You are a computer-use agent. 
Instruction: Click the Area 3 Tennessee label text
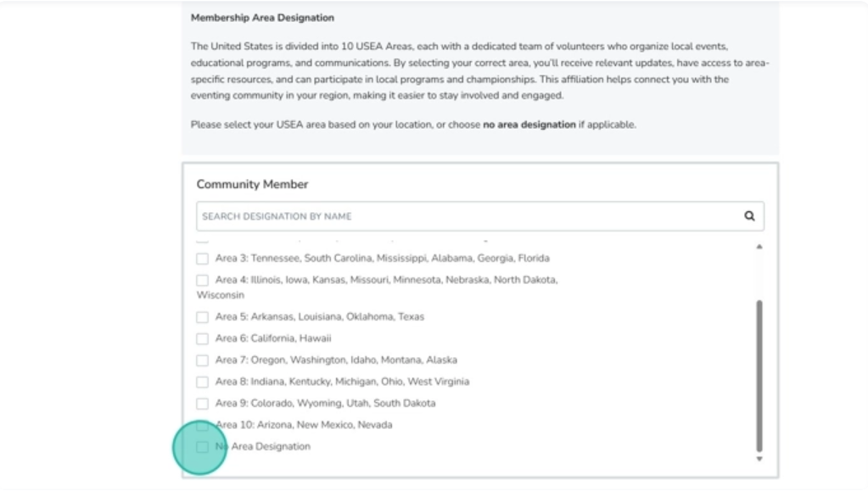point(382,259)
